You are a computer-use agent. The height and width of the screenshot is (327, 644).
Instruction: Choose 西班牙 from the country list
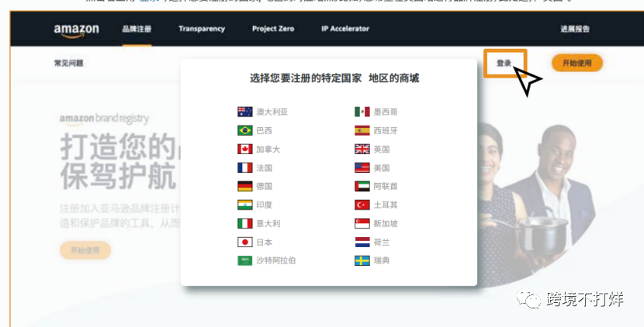(x=386, y=130)
